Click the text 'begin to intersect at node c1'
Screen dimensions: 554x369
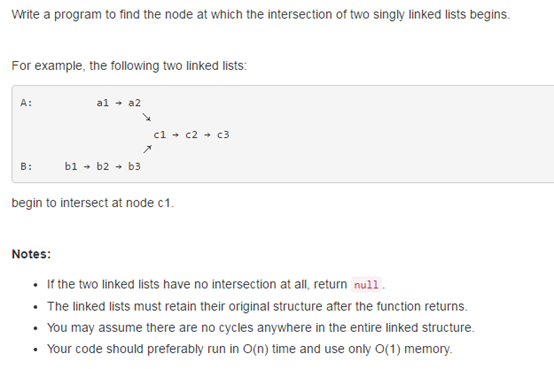[x=93, y=203]
